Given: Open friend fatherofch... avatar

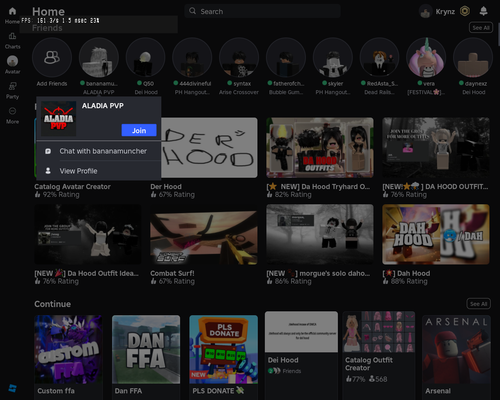Looking at the screenshot, I should click(286, 57).
